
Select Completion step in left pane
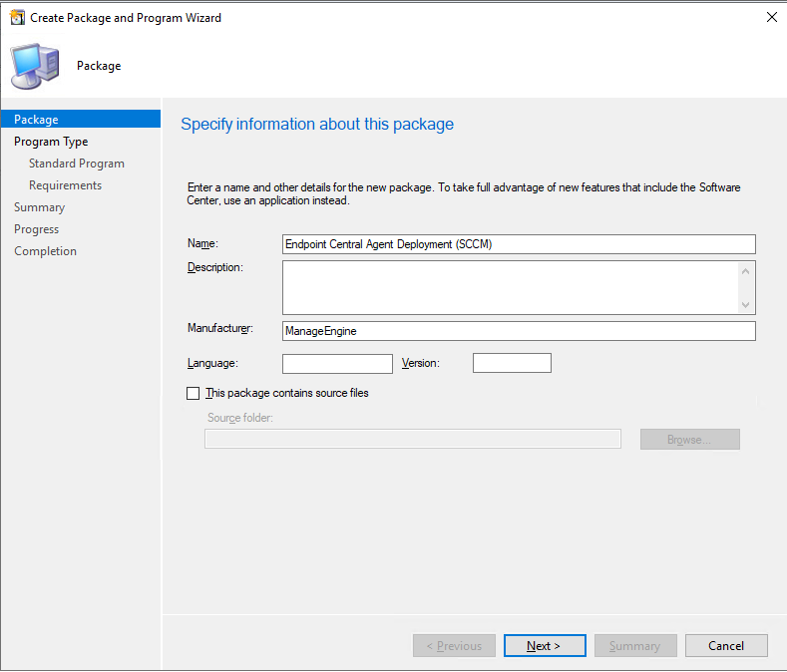coord(45,251)
